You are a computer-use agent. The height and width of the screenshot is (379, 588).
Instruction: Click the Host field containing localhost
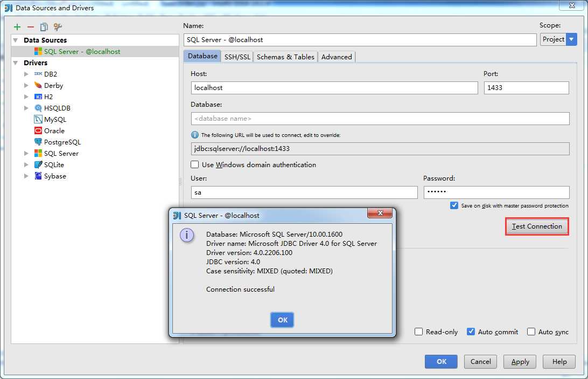(334, 87)
